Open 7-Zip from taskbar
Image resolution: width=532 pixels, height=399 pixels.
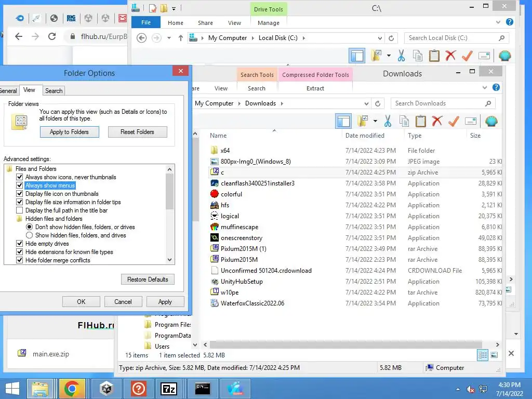pyautogui.click(x=169, y=389)
